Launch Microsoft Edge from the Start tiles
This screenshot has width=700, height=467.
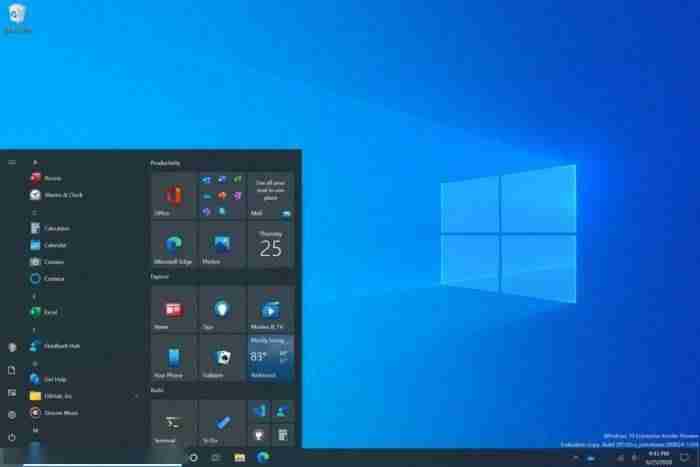(173, 245)
